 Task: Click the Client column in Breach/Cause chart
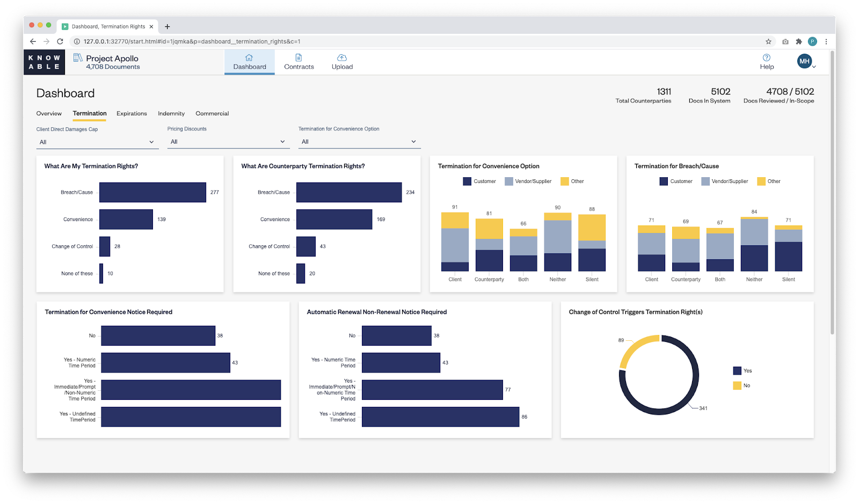tap(651, 249)
